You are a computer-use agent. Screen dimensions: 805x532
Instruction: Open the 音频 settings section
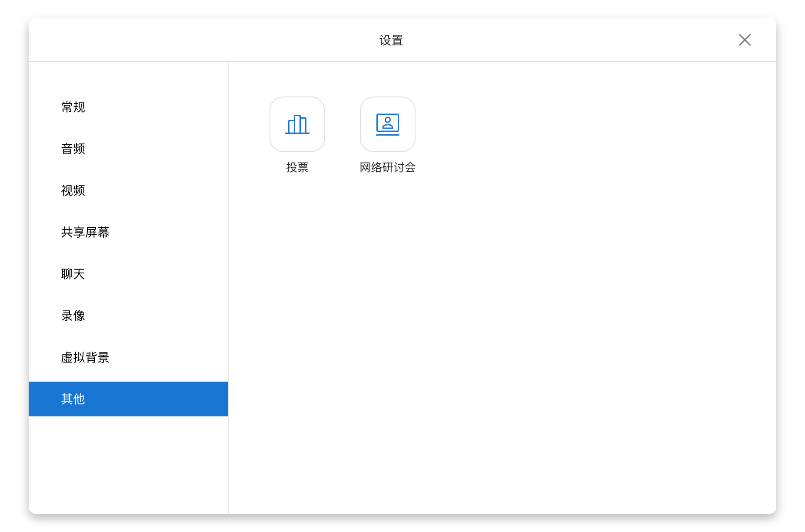pos(73,149)
